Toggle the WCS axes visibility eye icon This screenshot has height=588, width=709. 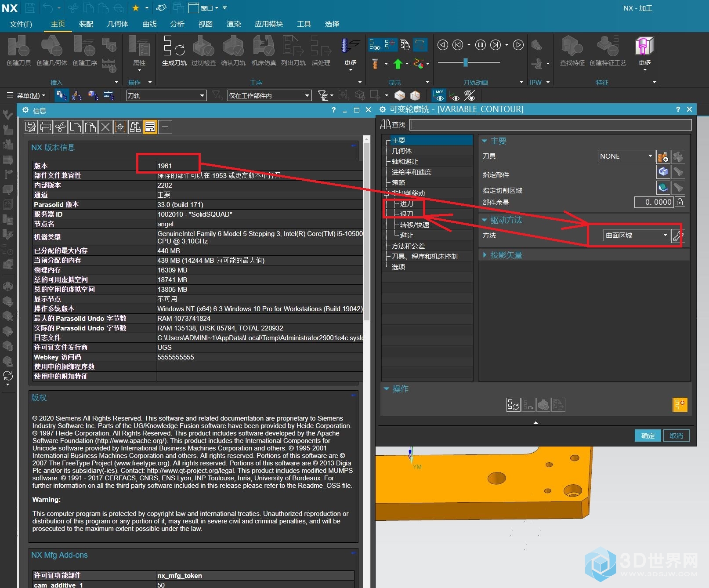pos(454,95)
